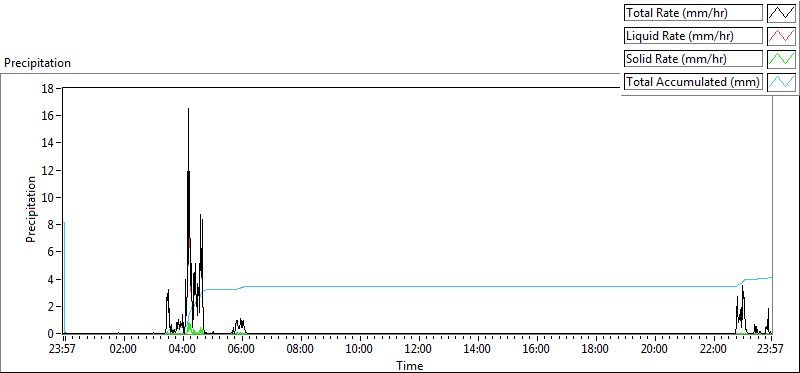Click the vertical Precipitation Y-axis title

[x=31, y=209]
